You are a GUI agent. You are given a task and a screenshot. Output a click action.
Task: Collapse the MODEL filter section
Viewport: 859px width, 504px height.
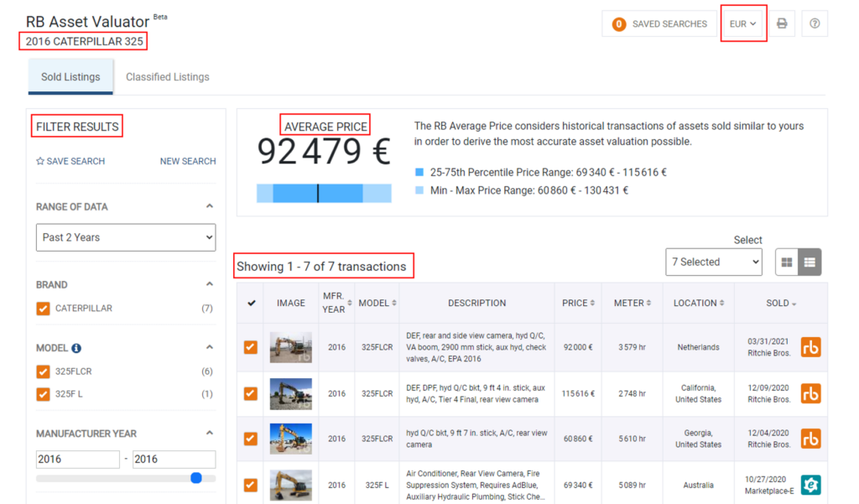coord(209,347)
